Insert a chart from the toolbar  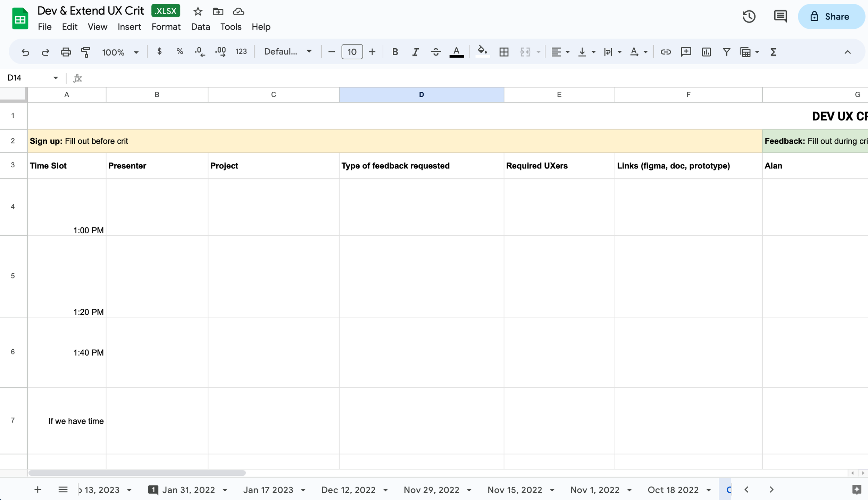coord(706,52)
